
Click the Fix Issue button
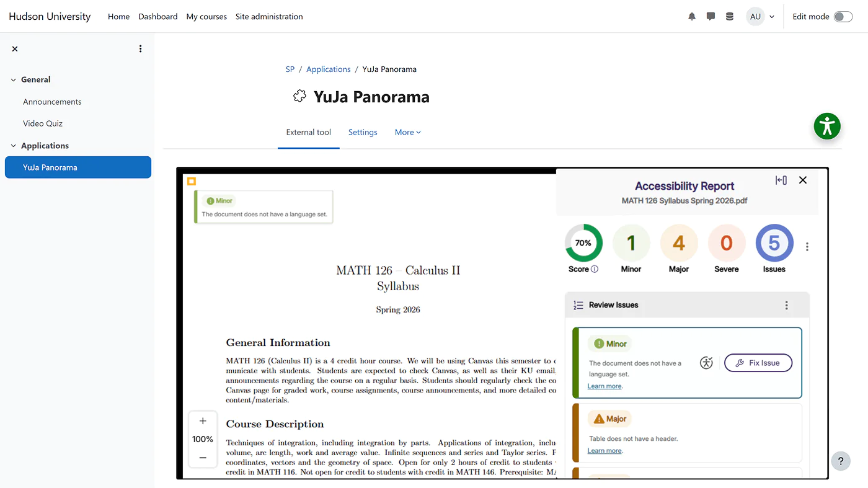pyautogui.click(x=758, y=363)
